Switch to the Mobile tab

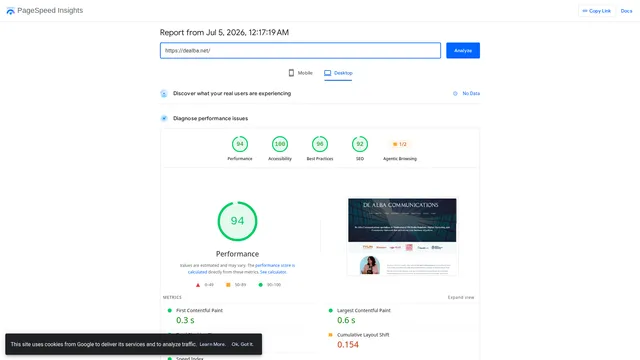(x=300, y=73)
